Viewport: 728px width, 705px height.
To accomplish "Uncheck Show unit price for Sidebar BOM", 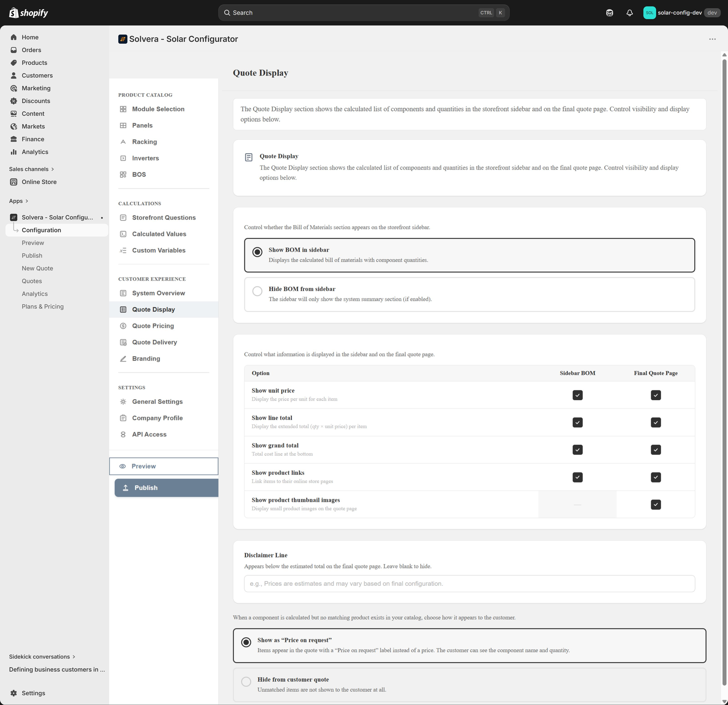I will click(577, 395).
